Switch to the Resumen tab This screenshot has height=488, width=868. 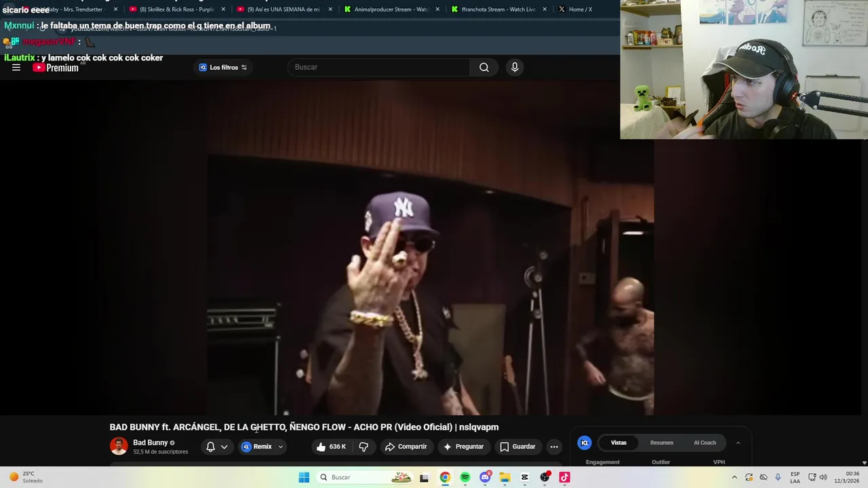[662, 443]
